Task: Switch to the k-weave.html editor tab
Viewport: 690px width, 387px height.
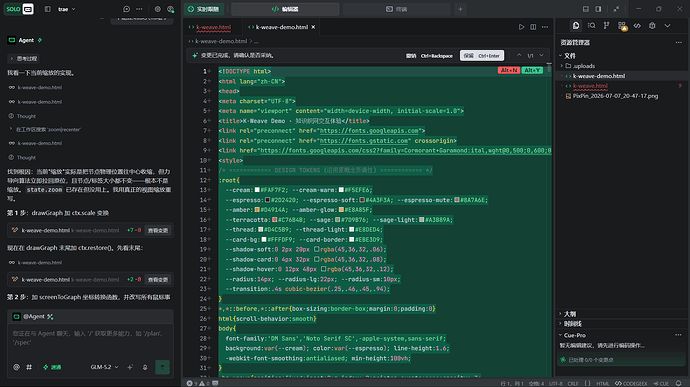Action: coord(209,27)
